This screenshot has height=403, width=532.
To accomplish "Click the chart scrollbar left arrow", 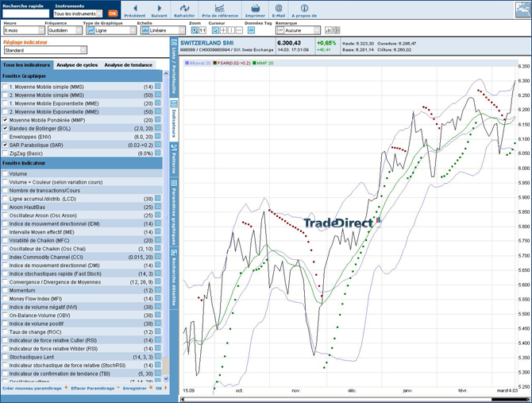I will pos(183,400).
